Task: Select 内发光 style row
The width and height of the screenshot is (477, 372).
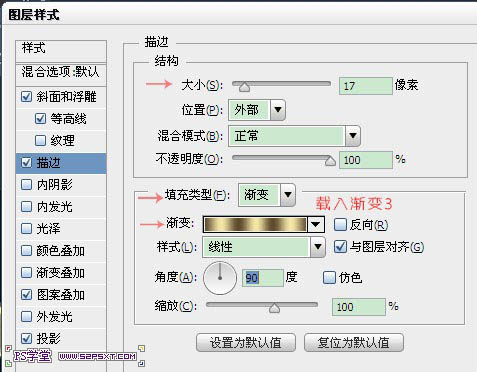Action: pos(61,206)
